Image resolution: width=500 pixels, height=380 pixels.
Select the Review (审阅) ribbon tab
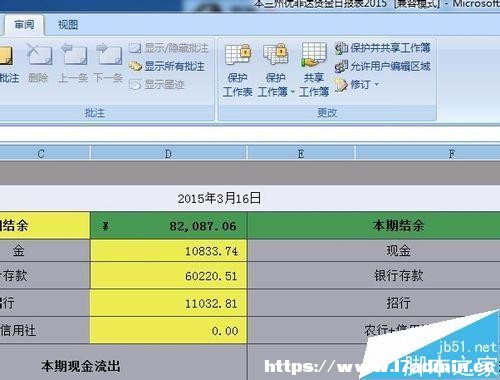[x=24, y=25]
